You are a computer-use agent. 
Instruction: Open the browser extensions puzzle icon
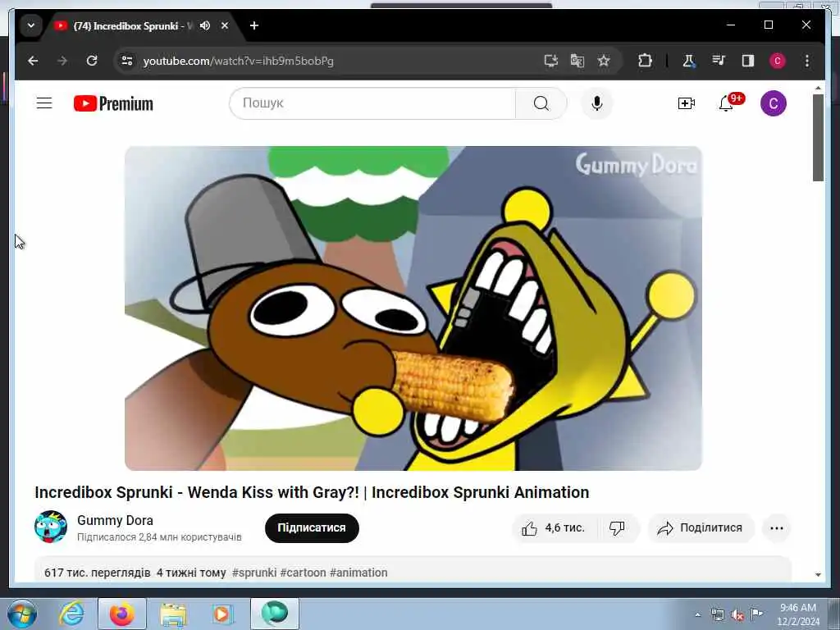645,61
